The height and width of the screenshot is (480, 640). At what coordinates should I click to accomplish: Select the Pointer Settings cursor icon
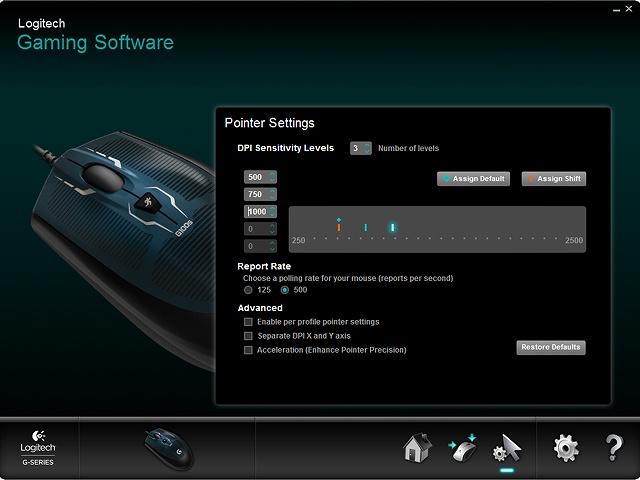point(507,448)
